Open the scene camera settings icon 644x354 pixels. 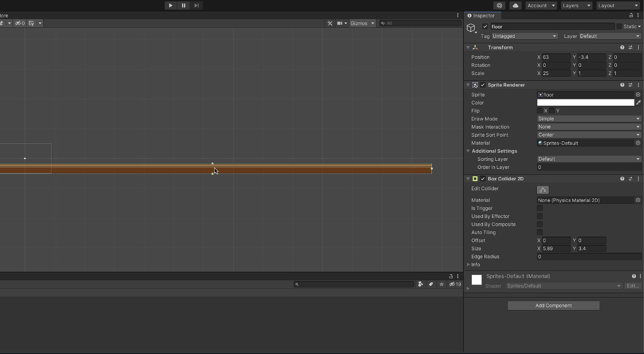(x=340, y=23)
